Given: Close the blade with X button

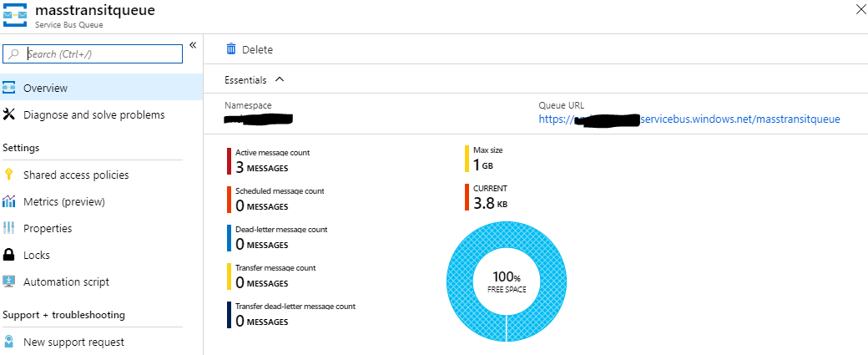Looking at the screenshot, I should coord(860,11).
